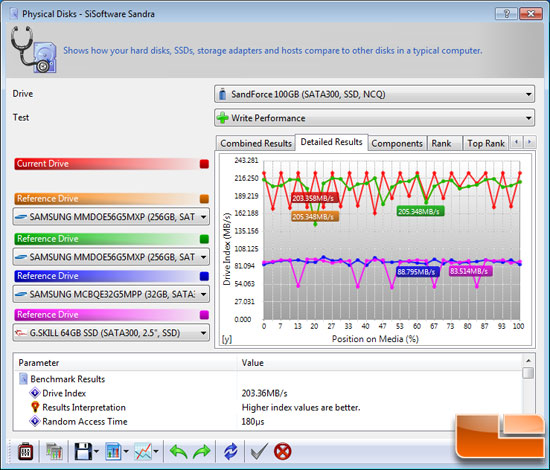Select the Detailed Results tab
This screenshot has height=470, width=550.
point(331,142)
